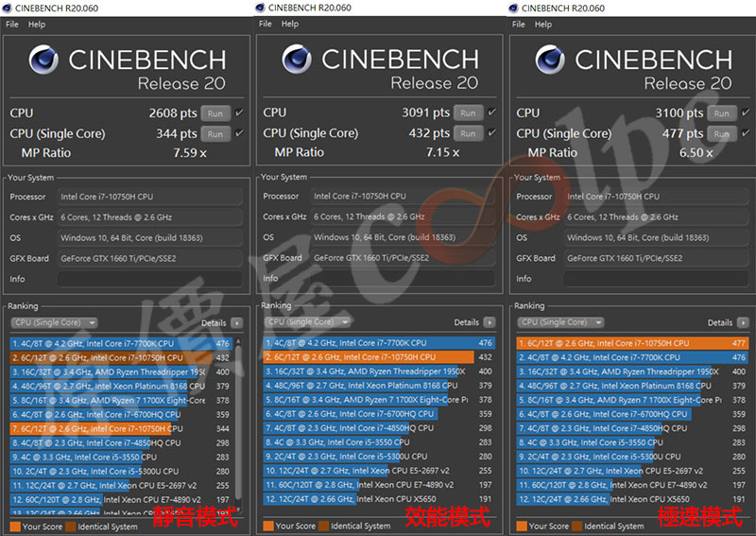Select i7-10750H row with score 477 in right ranking

pyautogui.click(x=632, y=343)
